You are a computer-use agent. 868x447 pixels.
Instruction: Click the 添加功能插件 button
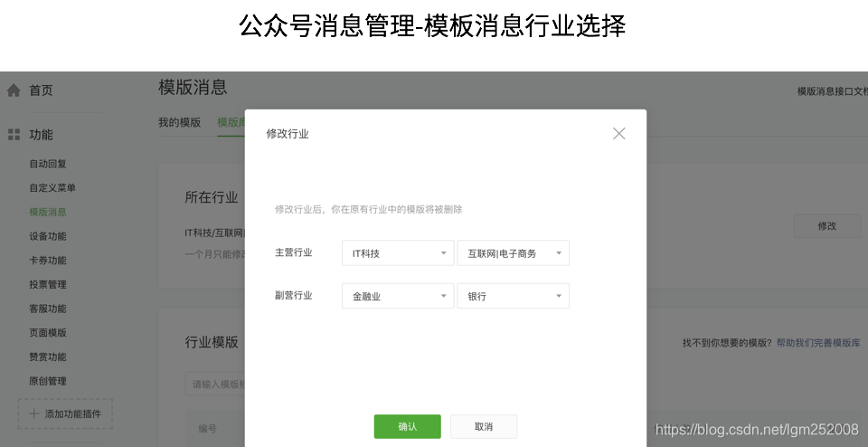coord(65,414)
